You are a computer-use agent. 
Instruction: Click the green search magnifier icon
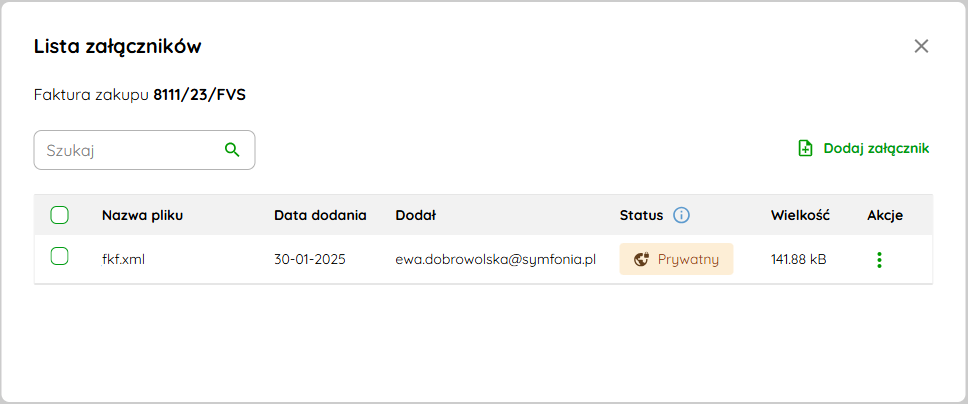pos(232,149)
